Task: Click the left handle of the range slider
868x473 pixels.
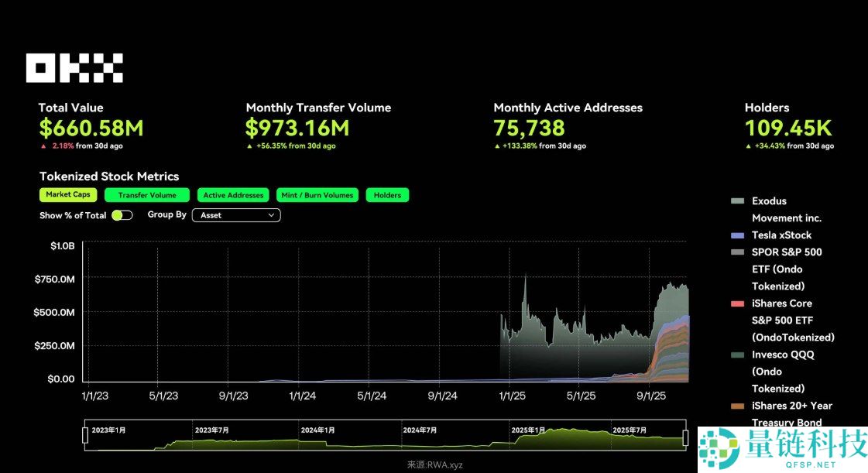Action: tap(85, 435)
